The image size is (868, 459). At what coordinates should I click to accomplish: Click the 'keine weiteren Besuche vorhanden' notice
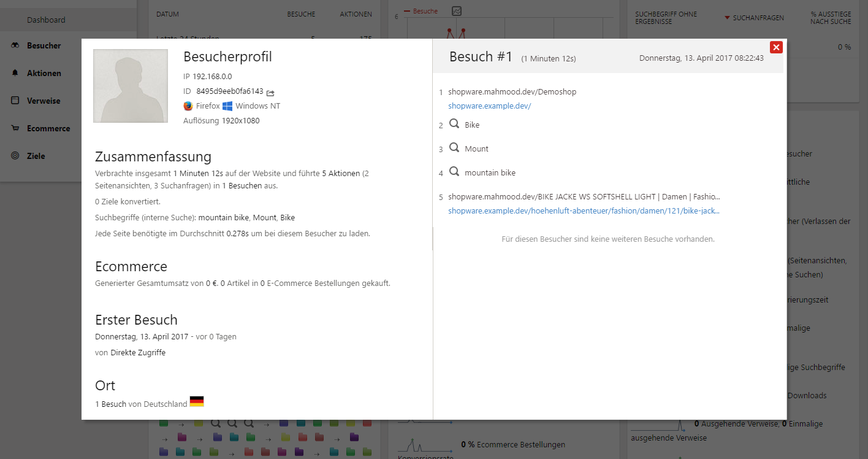(x=608, y=239)
